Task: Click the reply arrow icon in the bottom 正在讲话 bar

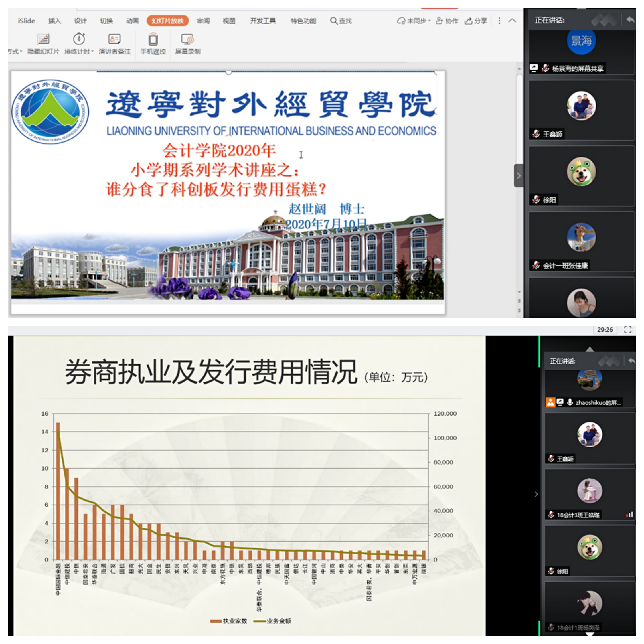Action: (x=631, y=361)
